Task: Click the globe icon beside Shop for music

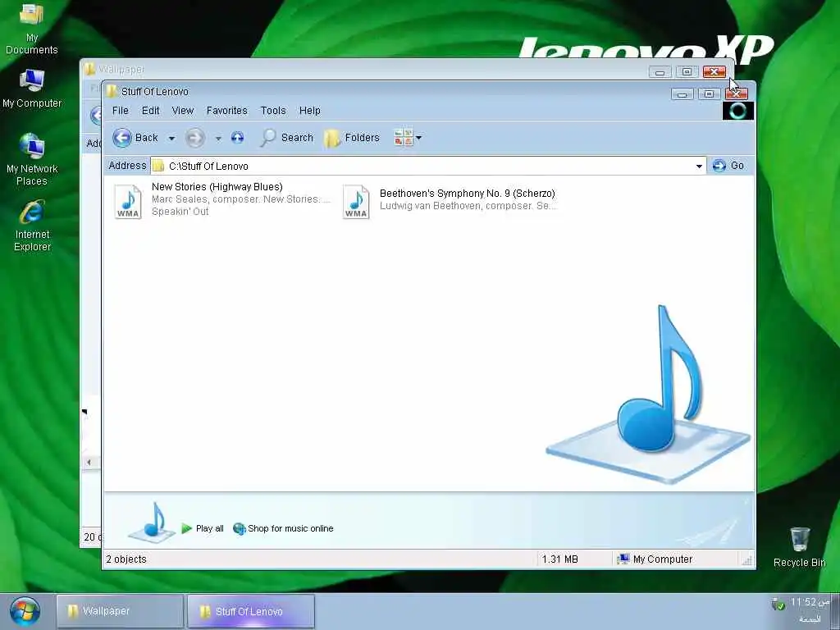Action: click(239, 529)
